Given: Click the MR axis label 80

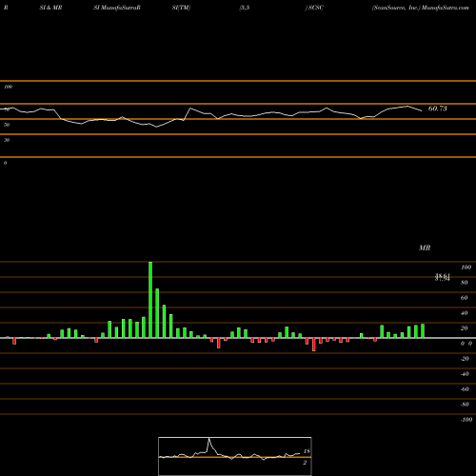Looking at the screenshot, I should coord(465,283).
